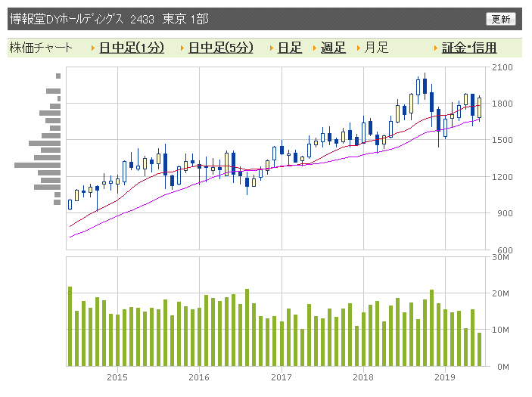532x397 pixels.
Task: Click the 株価チャート label
Action: (x=41, y=48)
